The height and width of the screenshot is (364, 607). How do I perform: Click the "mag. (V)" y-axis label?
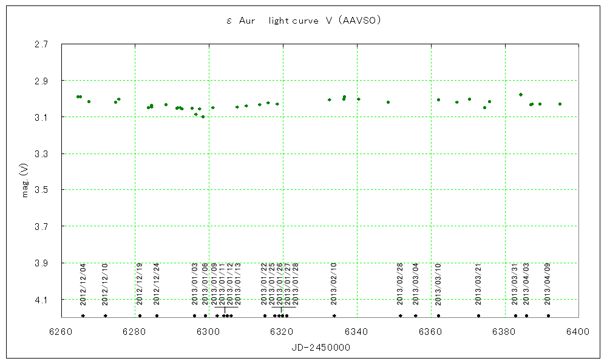click(25, 182)
